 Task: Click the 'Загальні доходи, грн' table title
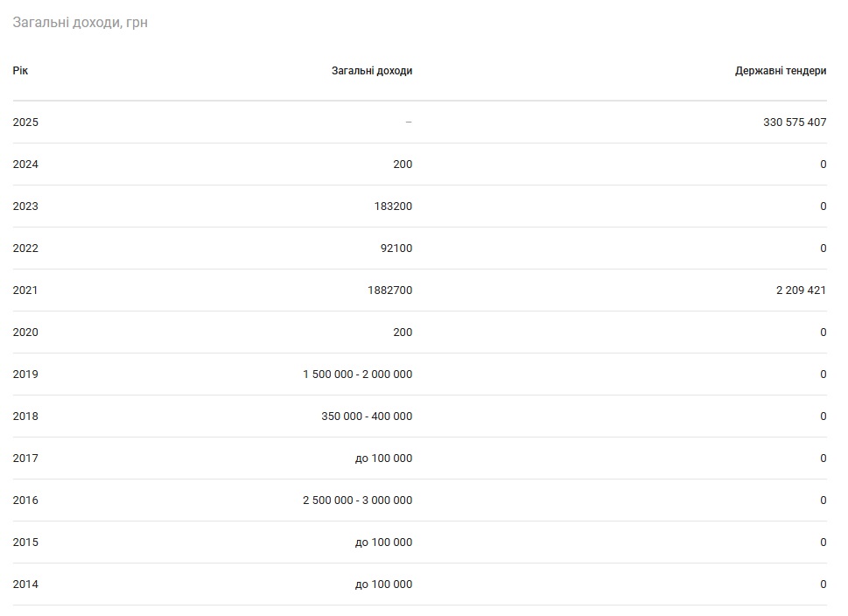point(80,23)
